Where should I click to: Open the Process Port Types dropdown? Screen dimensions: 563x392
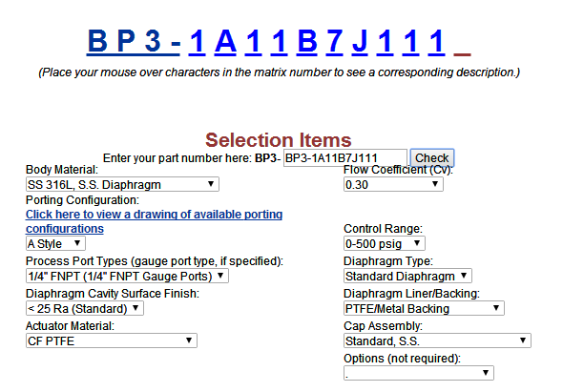[127, 276]
